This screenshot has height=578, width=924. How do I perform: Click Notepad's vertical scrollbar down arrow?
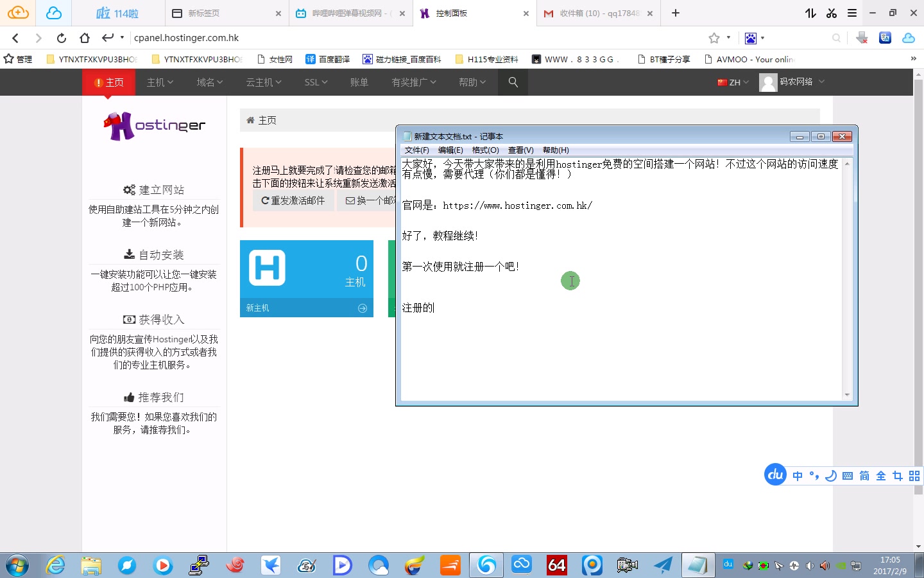[847, 395]
